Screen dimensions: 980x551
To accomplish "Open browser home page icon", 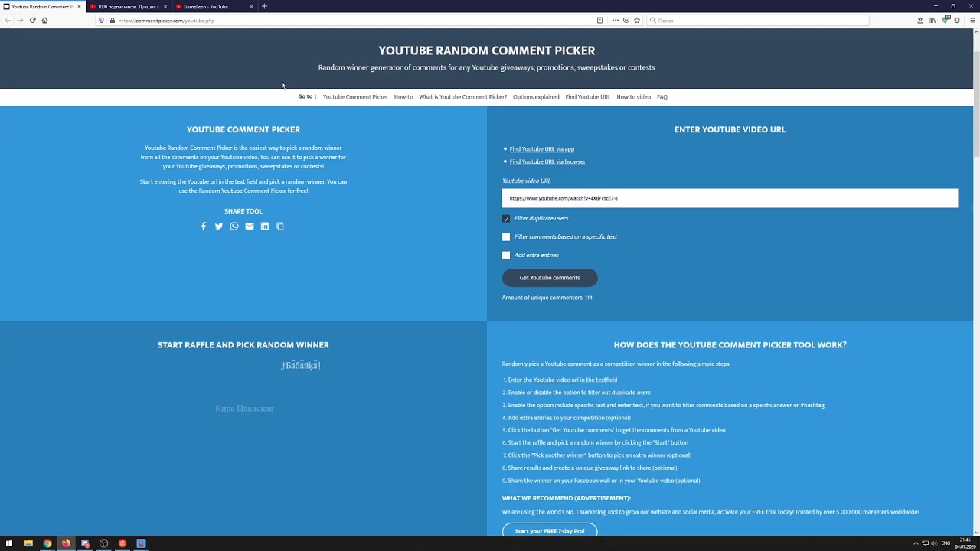I will pos(44,21).
